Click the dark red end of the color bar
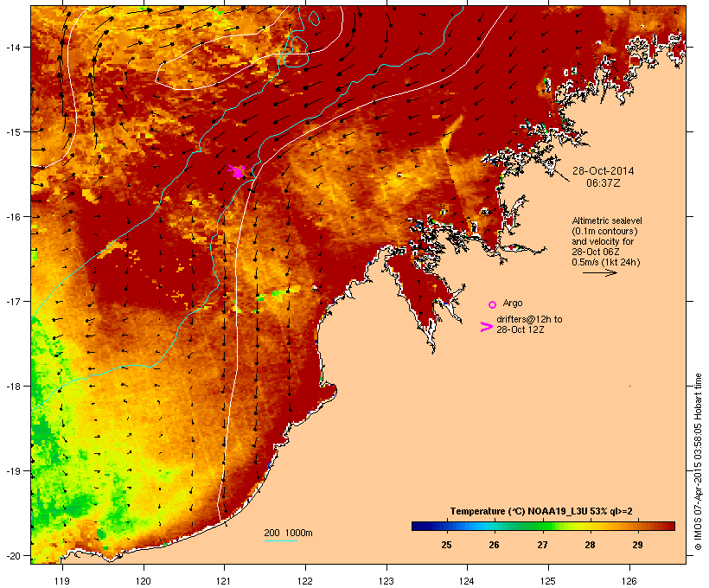The width and height of the screenshot is (709, 588). [x=669, y=526]
